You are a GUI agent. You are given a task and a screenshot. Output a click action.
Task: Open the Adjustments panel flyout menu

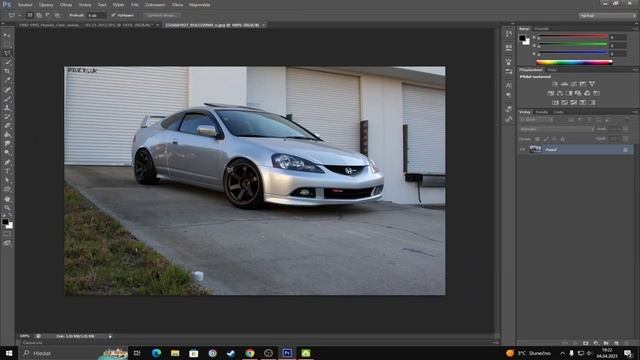coord(635,70)
